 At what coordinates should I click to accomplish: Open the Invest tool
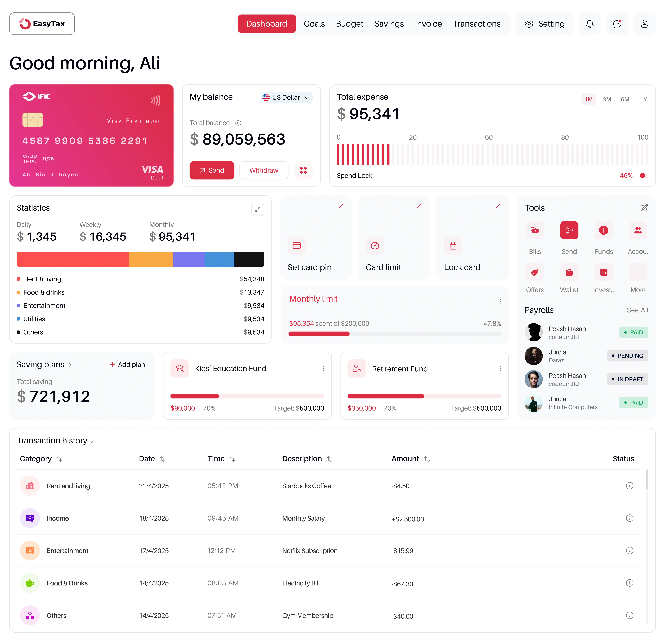[604, 272]
